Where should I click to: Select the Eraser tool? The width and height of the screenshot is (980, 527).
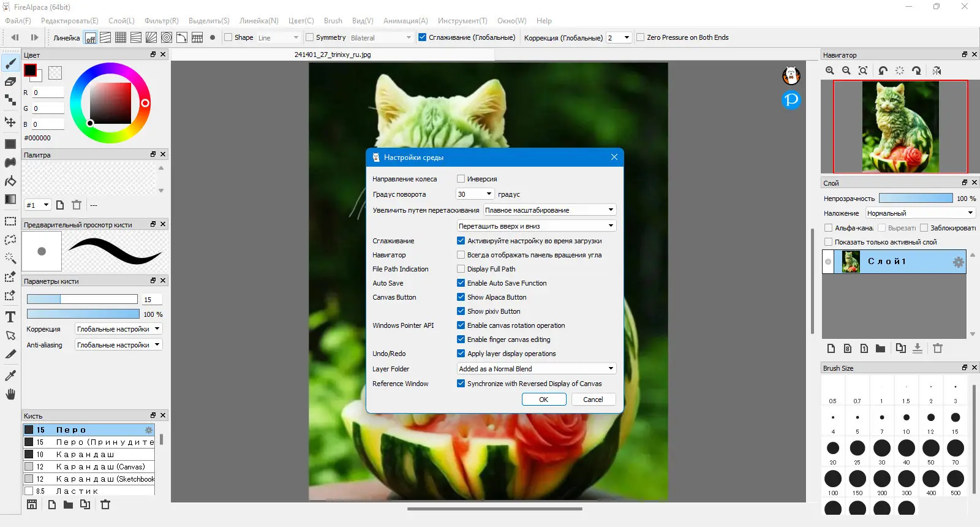tap(10, 82)
